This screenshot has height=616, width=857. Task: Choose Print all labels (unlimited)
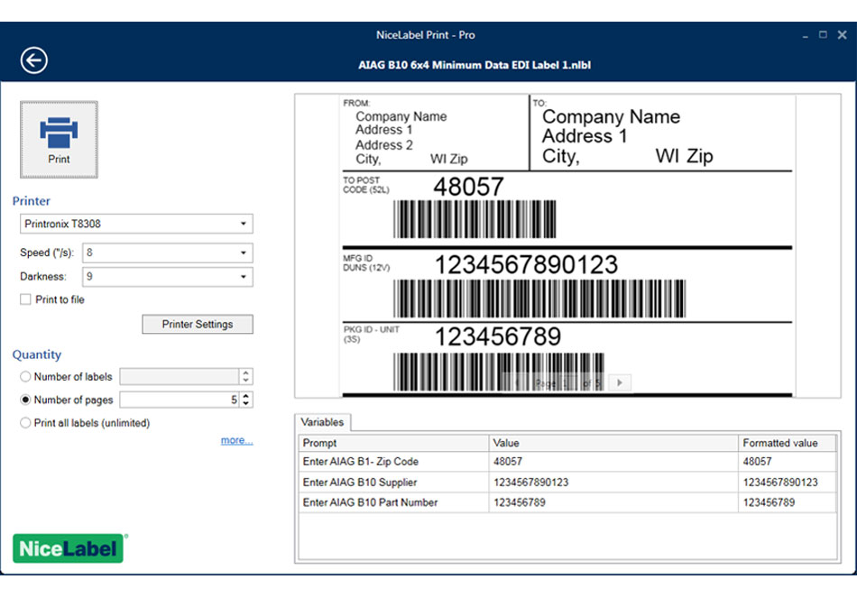[x=25, y=422]
